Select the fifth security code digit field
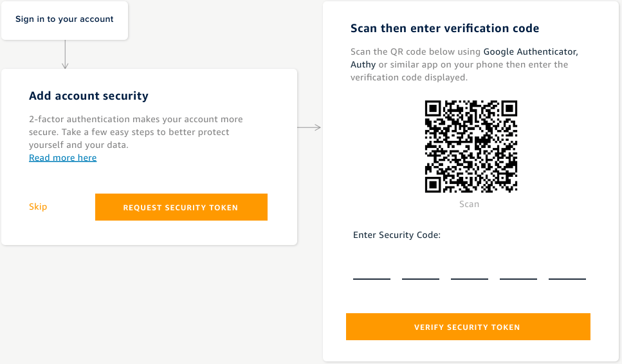 click(x=567, y=269)
